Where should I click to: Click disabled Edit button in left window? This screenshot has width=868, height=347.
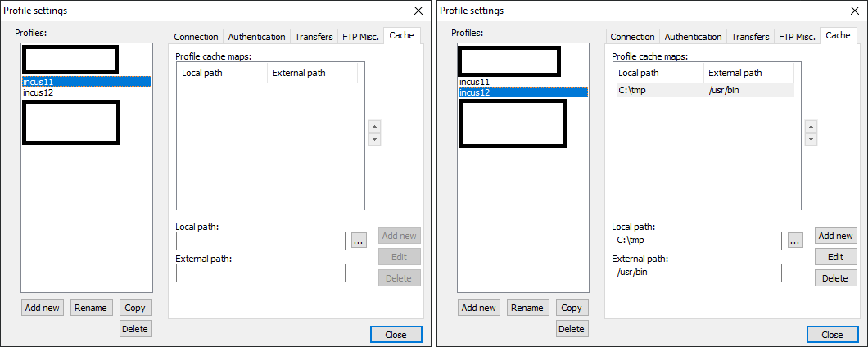point(399,257)
